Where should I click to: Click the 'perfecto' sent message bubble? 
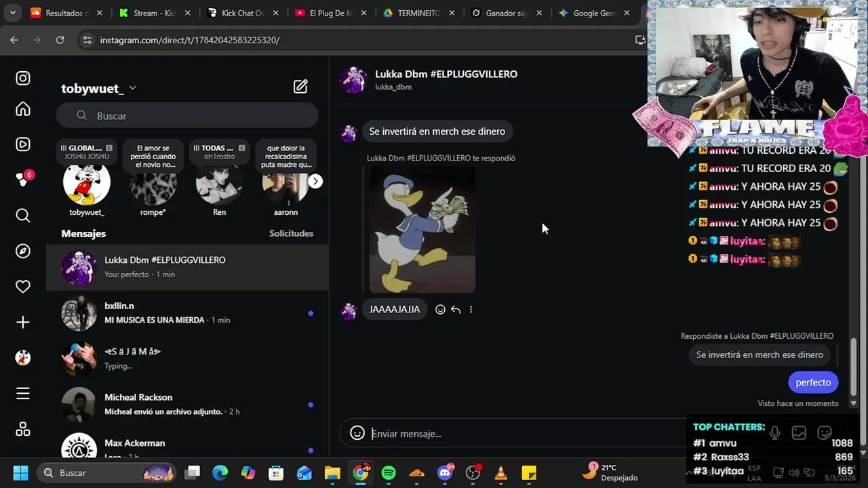(813, 382)
